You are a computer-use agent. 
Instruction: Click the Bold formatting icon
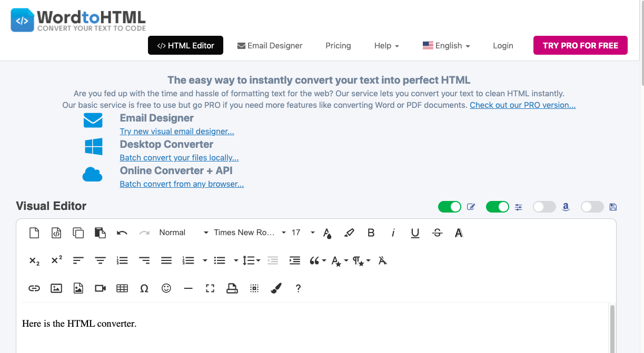pos(371,233)
